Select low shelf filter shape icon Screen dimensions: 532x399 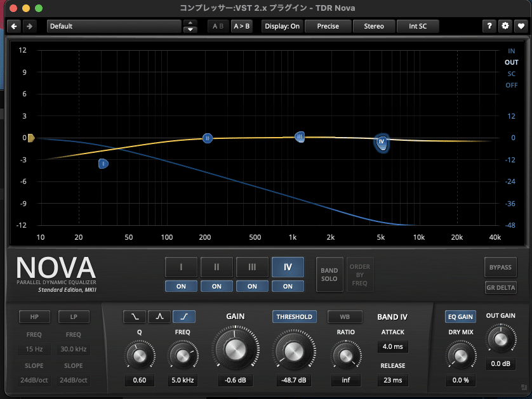tap(135, 317)
